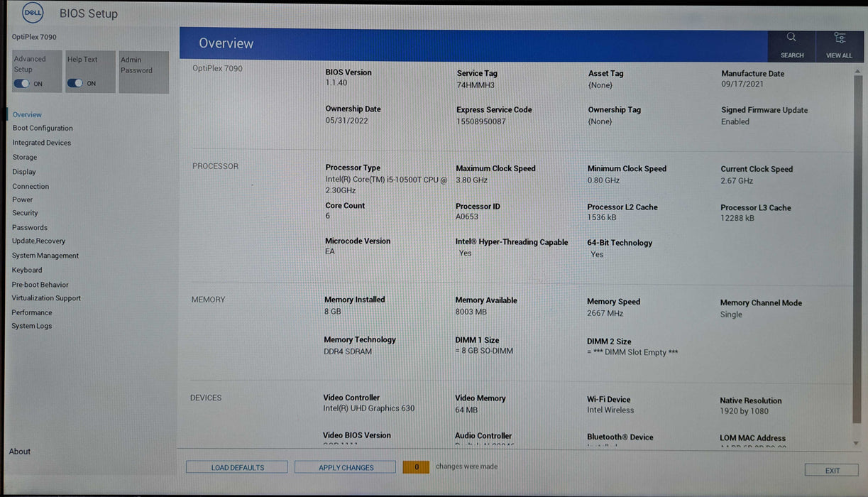This screenshot has height=497, width=868.
Task: Open Connection settings
Action: pos(31,187)
